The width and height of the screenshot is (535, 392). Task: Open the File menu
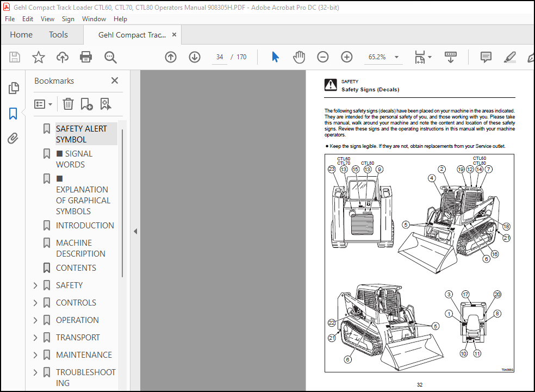point(10,19)
